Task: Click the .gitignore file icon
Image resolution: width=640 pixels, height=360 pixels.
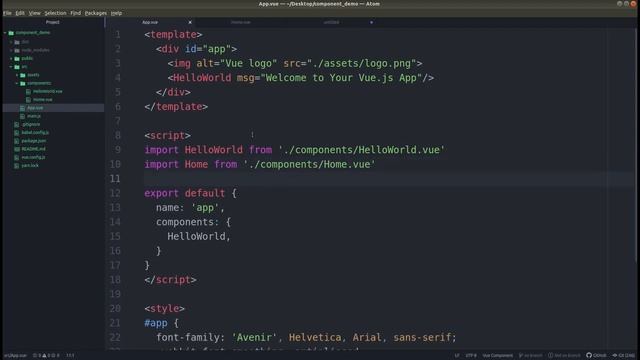Action: click(17, 124)
